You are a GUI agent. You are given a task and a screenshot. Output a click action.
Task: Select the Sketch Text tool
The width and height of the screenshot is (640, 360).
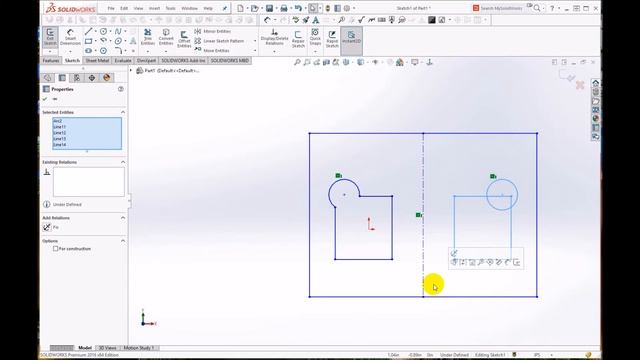pos(133,41)
